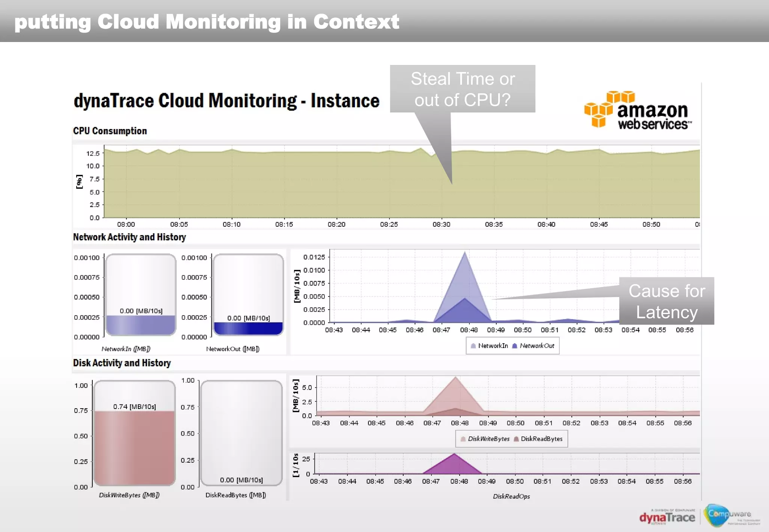Click the 'Cause for Latency' callout
Screen dimensions: 769x532
[666, 301]
